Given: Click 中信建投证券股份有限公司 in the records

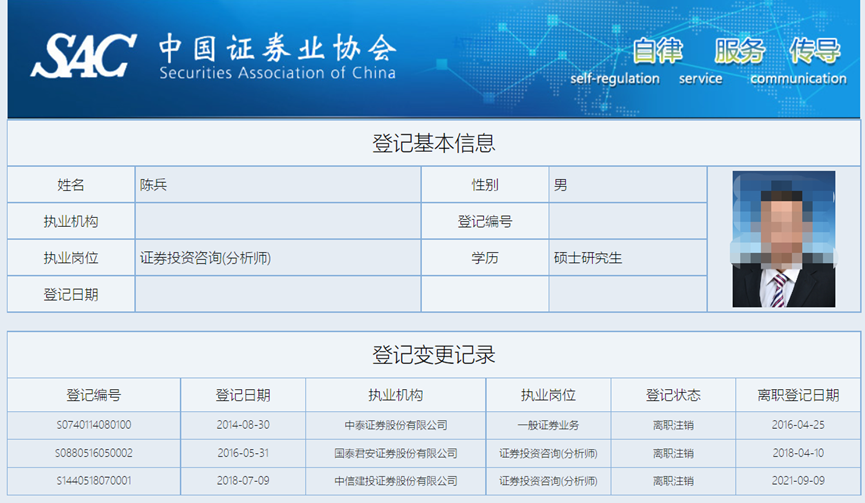Looking at the screenshot, I should (x=396, y=481).
